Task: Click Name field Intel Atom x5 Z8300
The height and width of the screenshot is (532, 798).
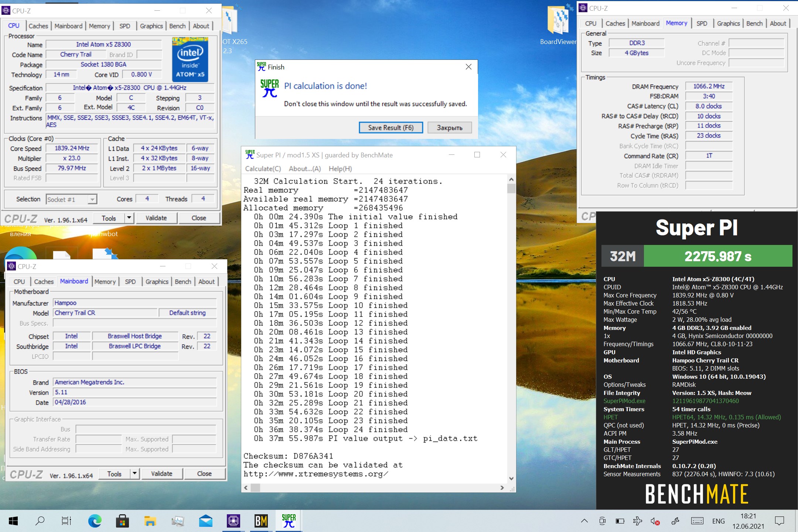Action: pyautogui.click(x=103, y=44)
